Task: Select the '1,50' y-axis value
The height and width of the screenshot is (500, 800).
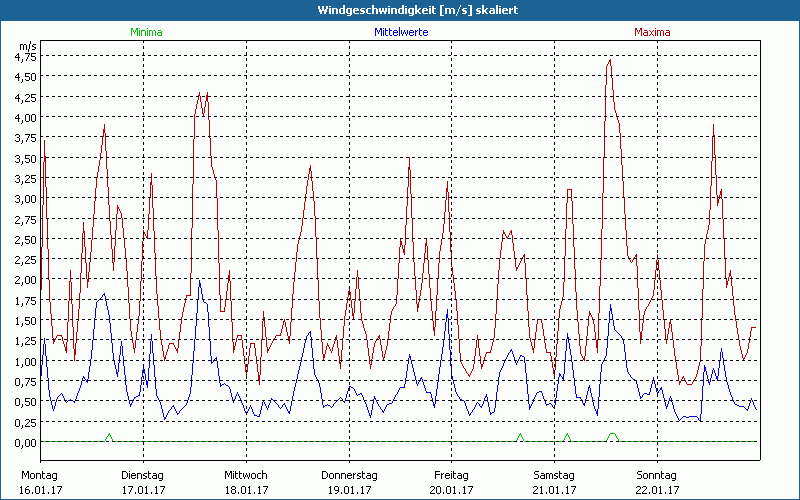Action: click(x=26, y=320)
